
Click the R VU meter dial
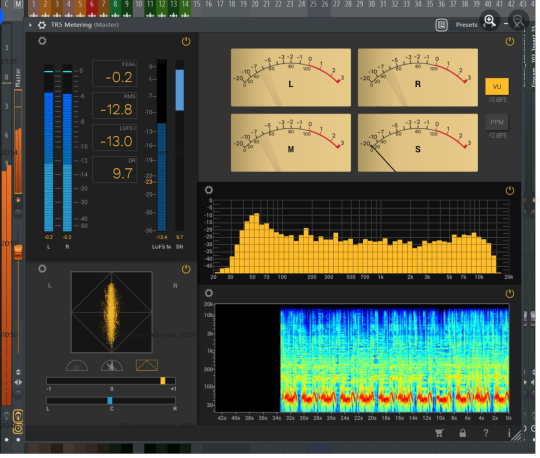418,77
